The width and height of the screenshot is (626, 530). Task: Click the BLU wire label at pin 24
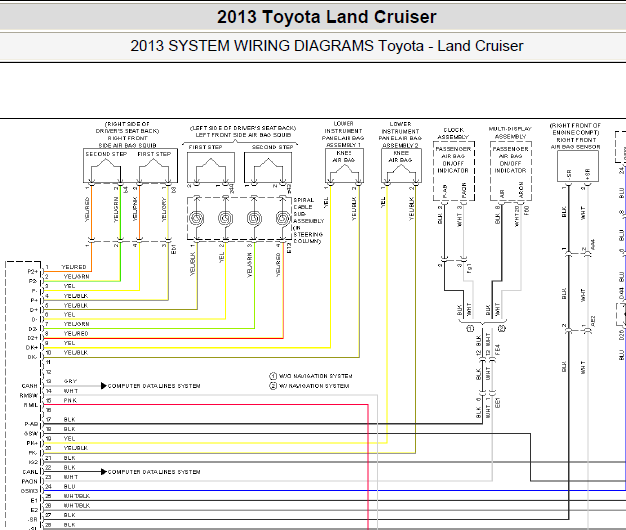tap(69, 486)
